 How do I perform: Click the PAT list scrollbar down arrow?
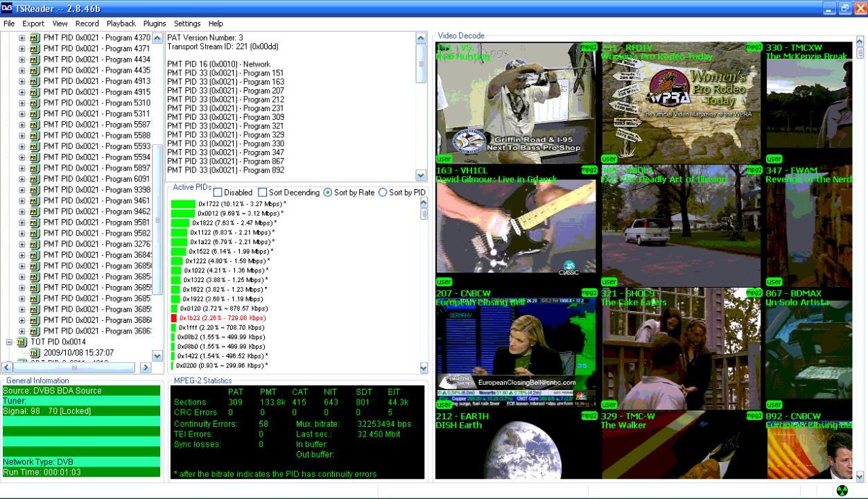[421, 175]
